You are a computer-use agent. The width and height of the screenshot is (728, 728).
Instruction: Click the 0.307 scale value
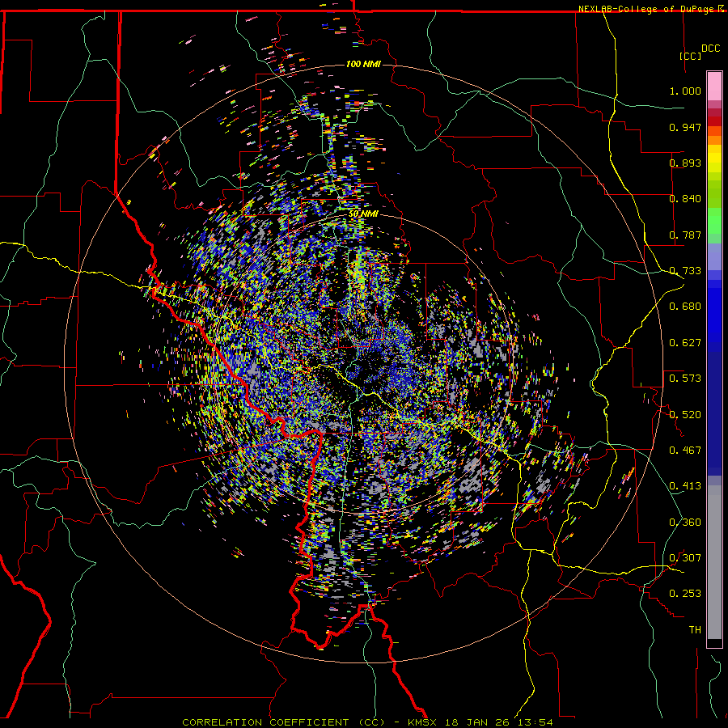685,558
